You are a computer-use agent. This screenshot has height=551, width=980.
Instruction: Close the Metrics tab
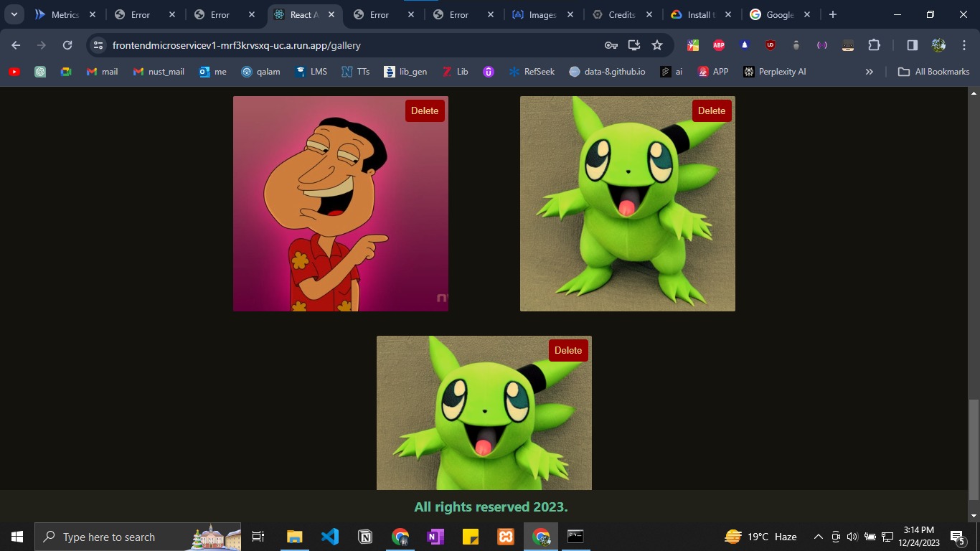coord(93,14)
